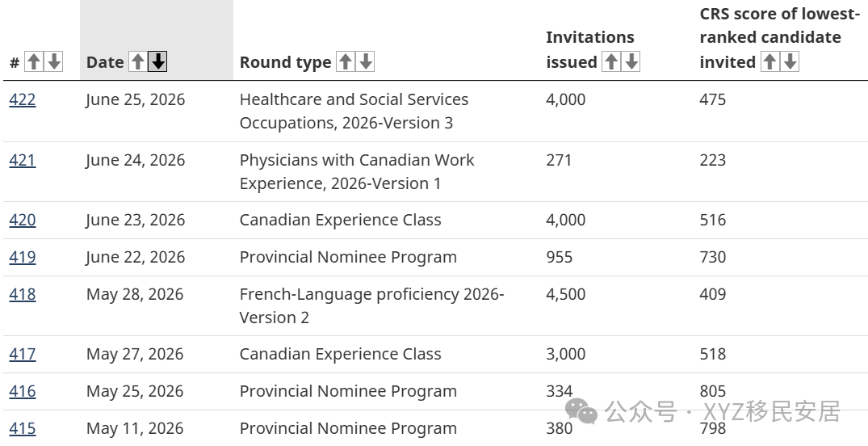Open round 421 details link
The image size is (868, 446).
coord(23,160)
